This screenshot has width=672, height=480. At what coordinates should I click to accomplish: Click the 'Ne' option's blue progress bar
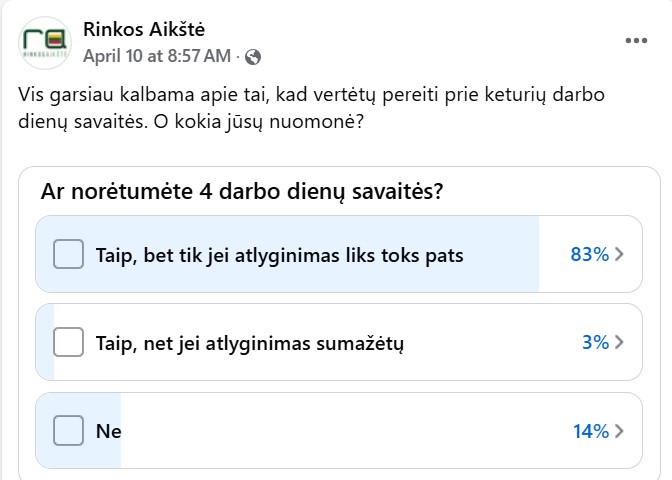(78, 431)
